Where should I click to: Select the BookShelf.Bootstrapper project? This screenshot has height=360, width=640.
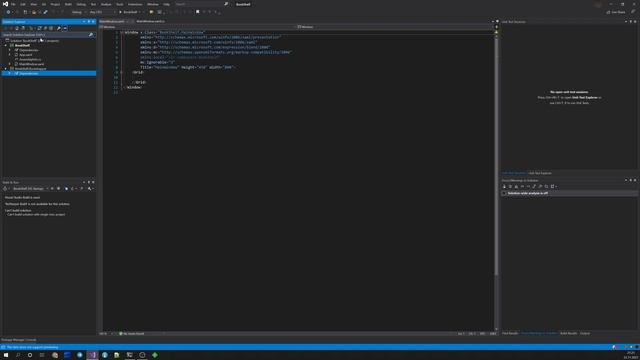[x=30, y=69]
